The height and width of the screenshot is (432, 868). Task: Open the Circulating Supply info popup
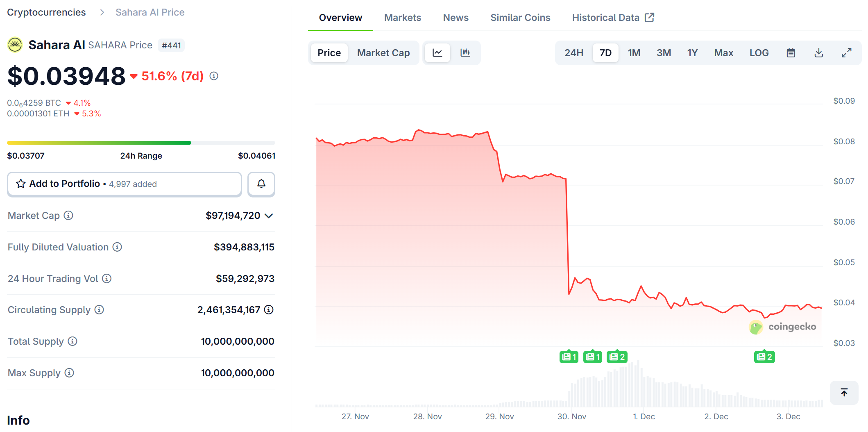pyautogui.click(x=99, y=310)
